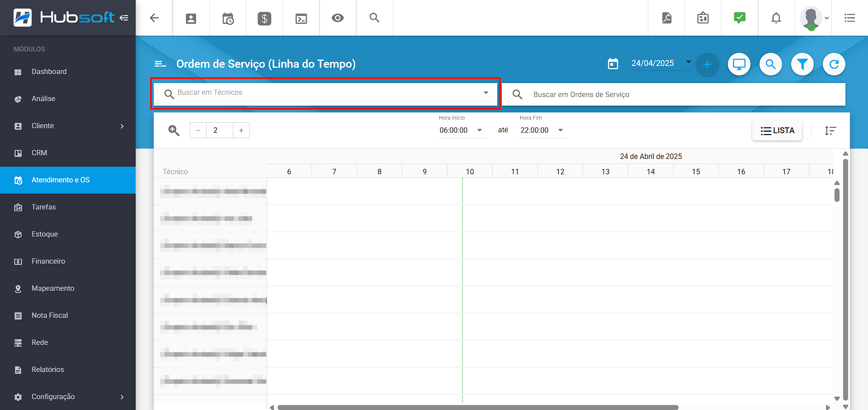Click the zoom value field showing 2
The image size is (868, 410).
click(220, 130)
